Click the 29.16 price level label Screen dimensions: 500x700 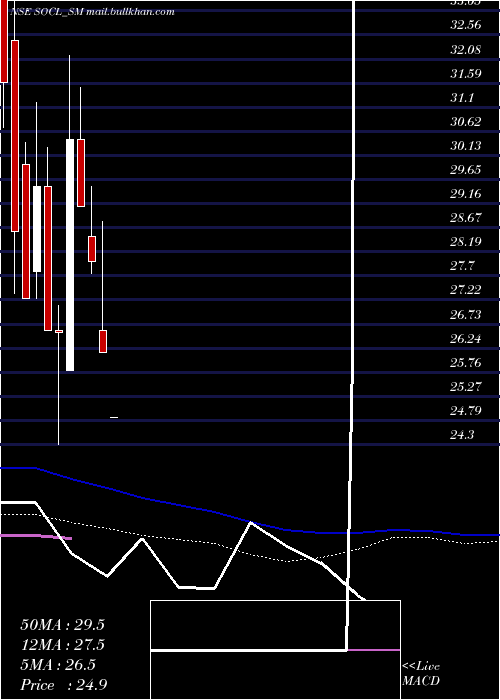tap(466, 194)
